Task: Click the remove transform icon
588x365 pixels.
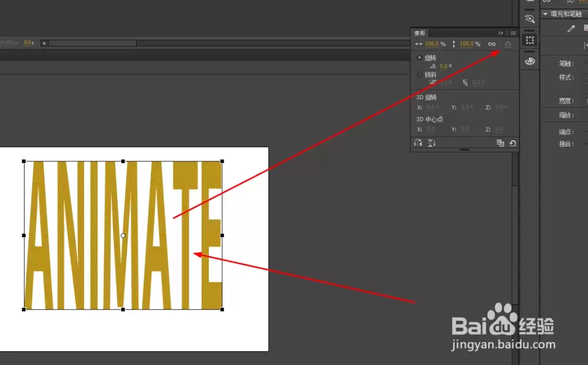Action: tap(513, 143)
